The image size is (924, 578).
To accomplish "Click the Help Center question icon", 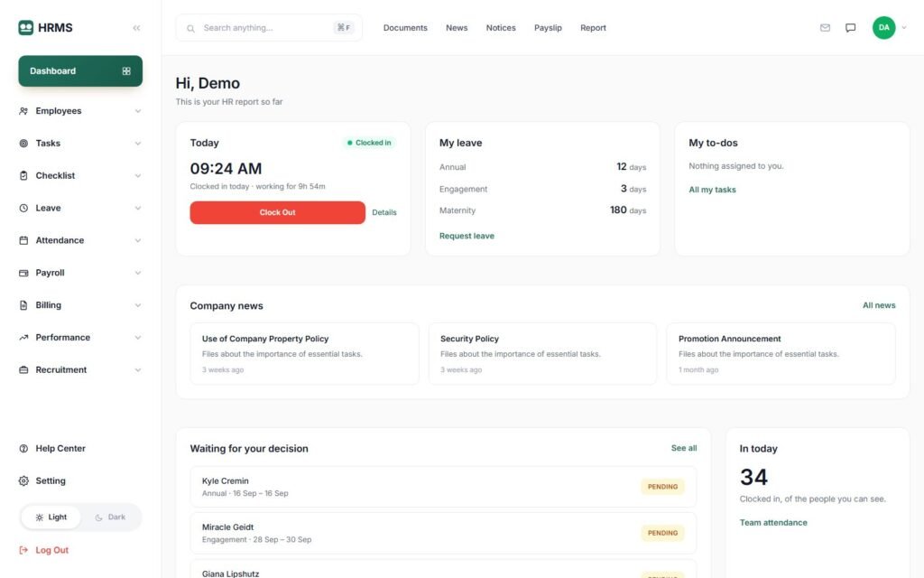I will pyautogui.click(x=23, y=449).
